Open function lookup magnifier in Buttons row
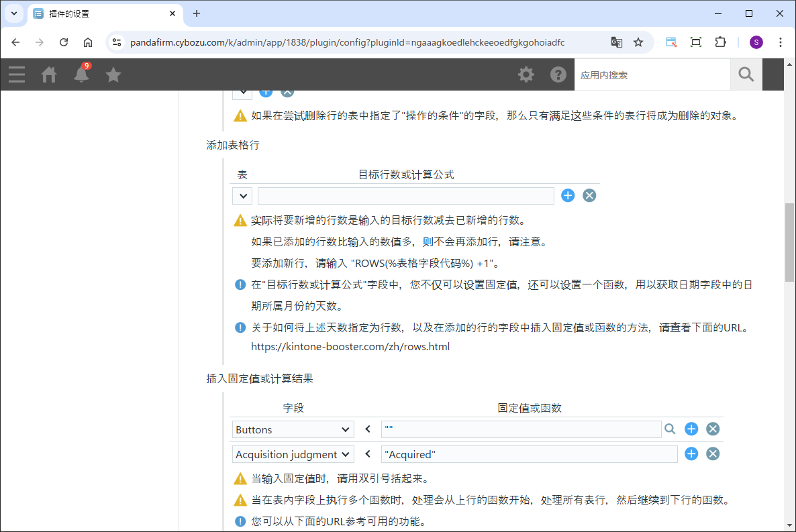 [x=670, y=429]
